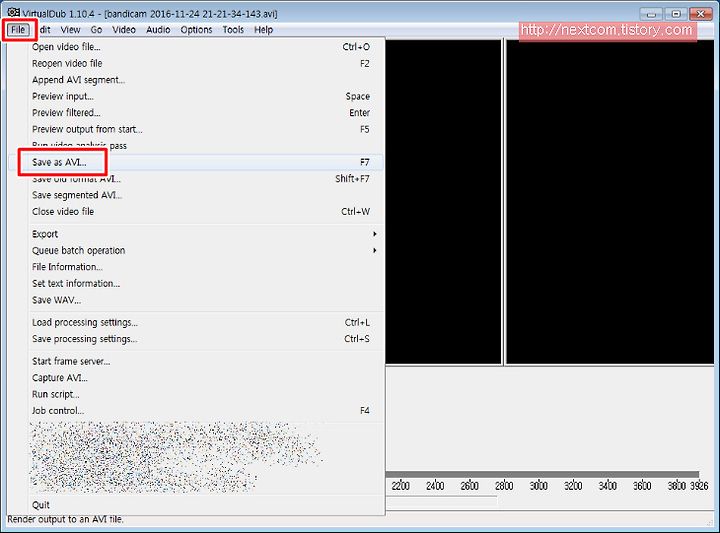720x533 pixels.
Task: Click the VirtualDub title bar icon
Action: (x=14, y=12)
